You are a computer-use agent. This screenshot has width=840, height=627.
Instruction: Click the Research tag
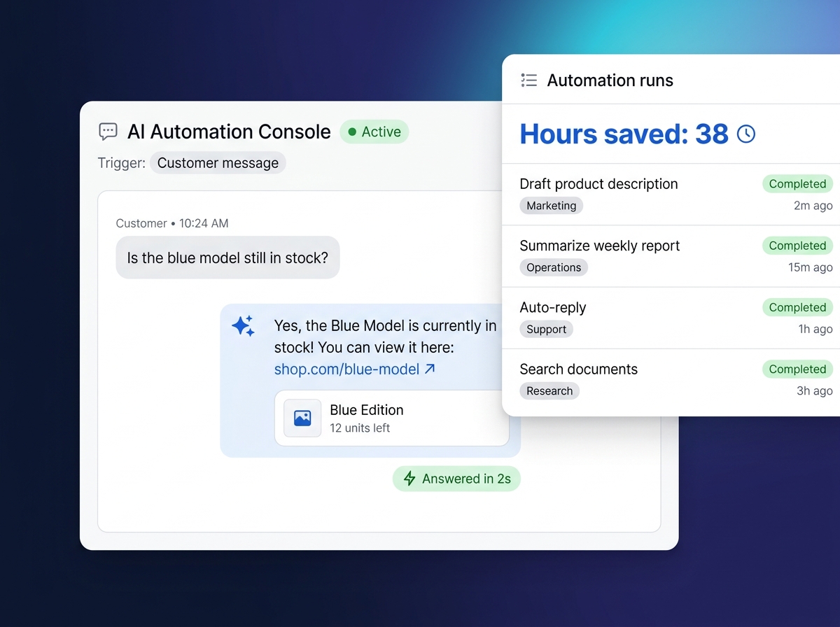[x=549, y=390]
